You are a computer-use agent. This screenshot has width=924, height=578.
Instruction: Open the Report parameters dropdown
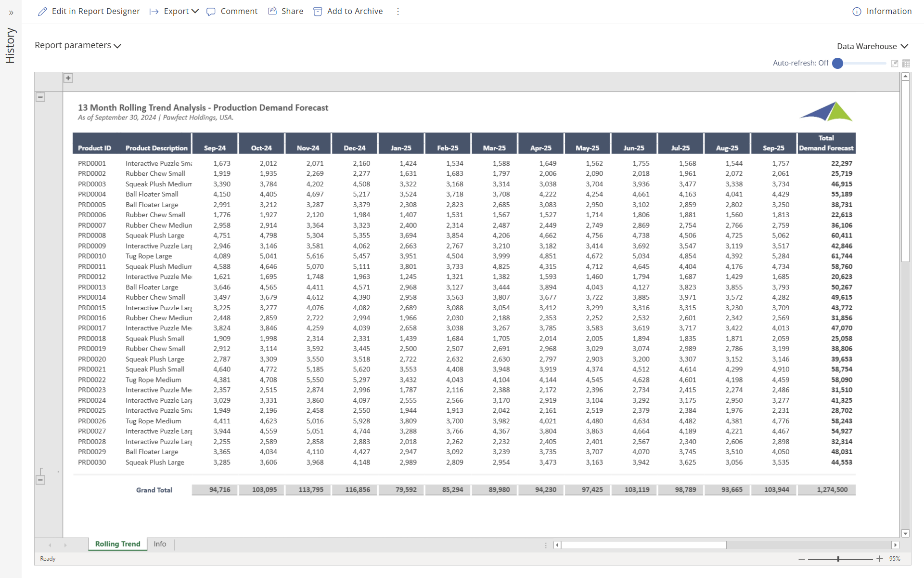[118, 46]
